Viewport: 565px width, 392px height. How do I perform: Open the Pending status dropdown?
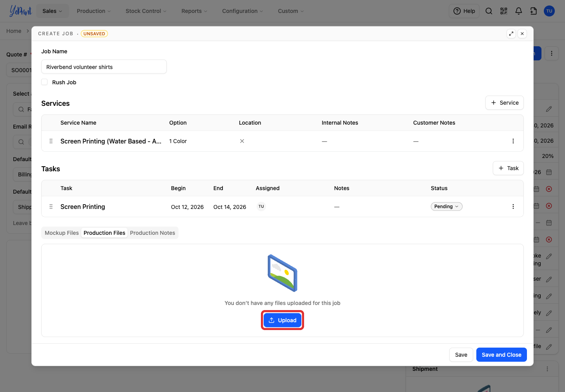pyautogui.click(x=447, y=207)
